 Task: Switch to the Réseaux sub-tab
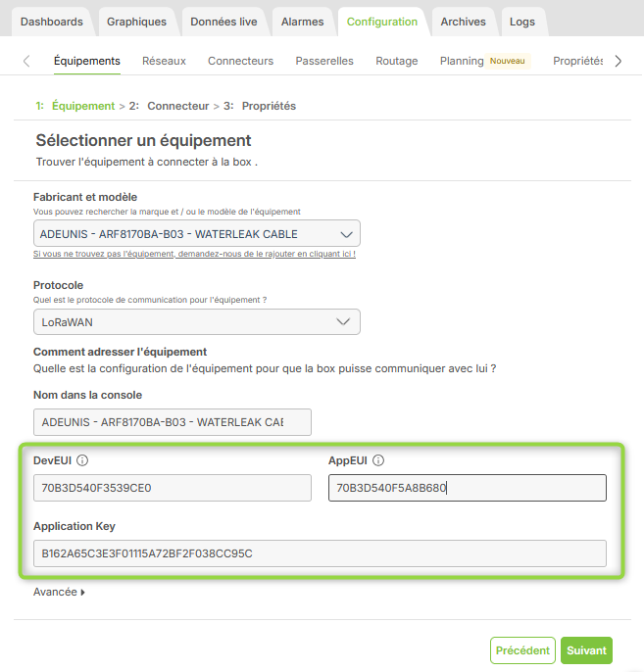pos(164,61)
